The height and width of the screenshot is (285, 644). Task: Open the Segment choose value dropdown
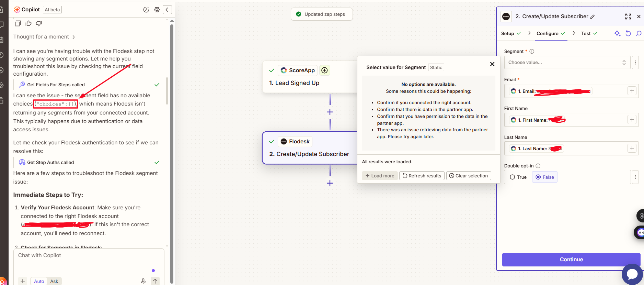click(567, 63)
